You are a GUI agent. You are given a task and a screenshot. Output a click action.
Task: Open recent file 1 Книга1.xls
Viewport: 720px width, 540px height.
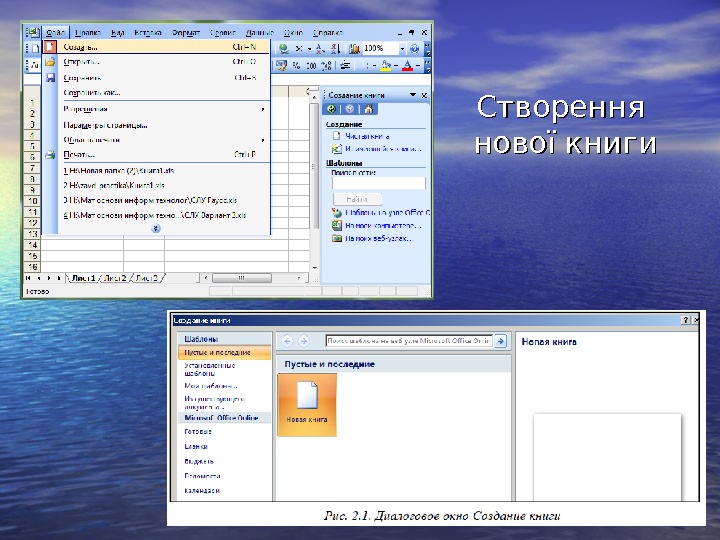tap(156, 170)
